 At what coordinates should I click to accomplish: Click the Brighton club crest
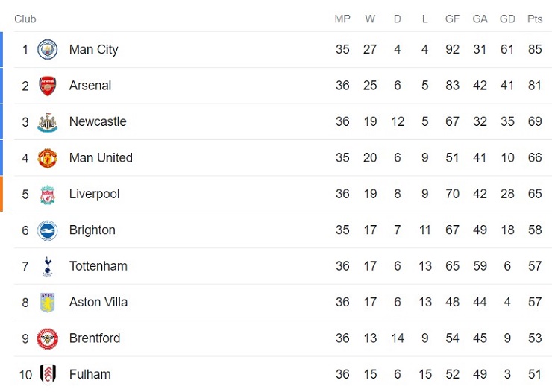tap(48, 230)
